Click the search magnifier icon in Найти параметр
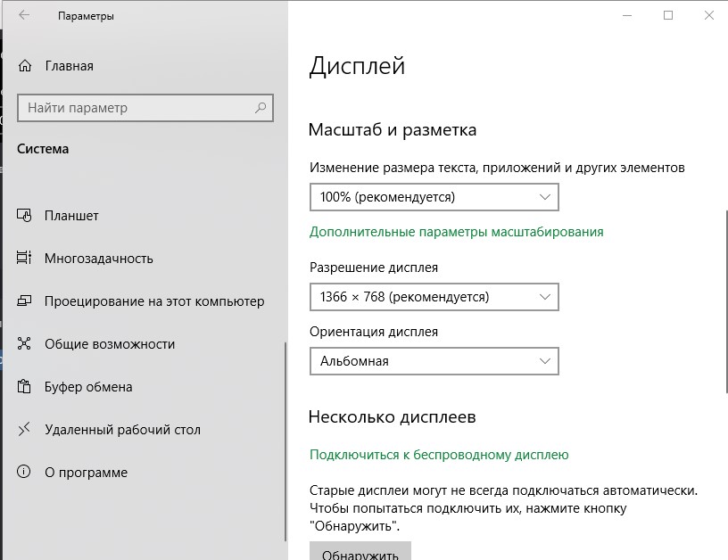728x560 pixels. pyautogui.click(x=261, y=108)
